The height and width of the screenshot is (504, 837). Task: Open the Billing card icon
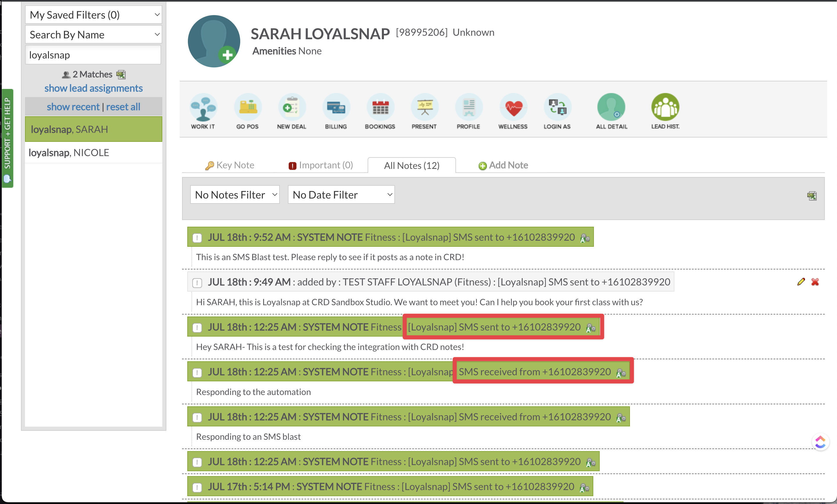(x=336, y=108)
